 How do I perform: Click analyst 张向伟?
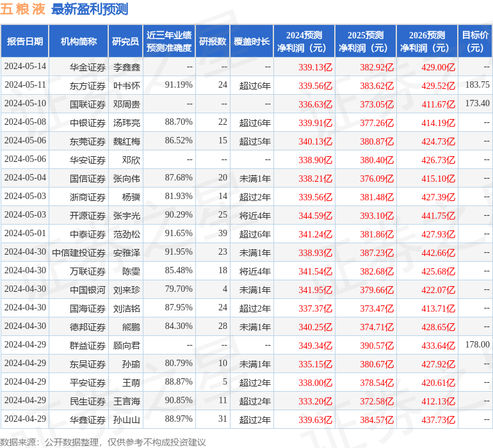(127, 179)
